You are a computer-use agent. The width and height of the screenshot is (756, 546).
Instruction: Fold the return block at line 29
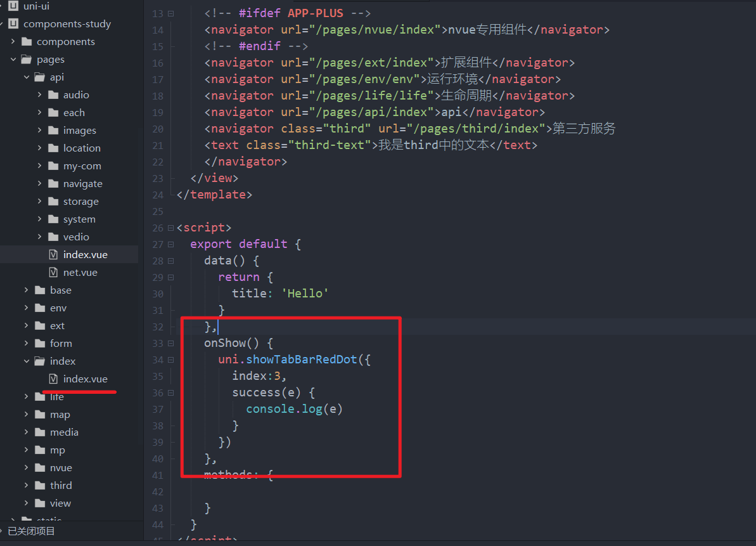click(x=170, y=277)
